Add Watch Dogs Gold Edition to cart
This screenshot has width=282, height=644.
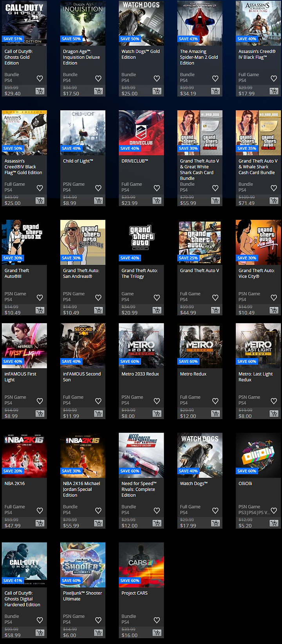point(157,91)
